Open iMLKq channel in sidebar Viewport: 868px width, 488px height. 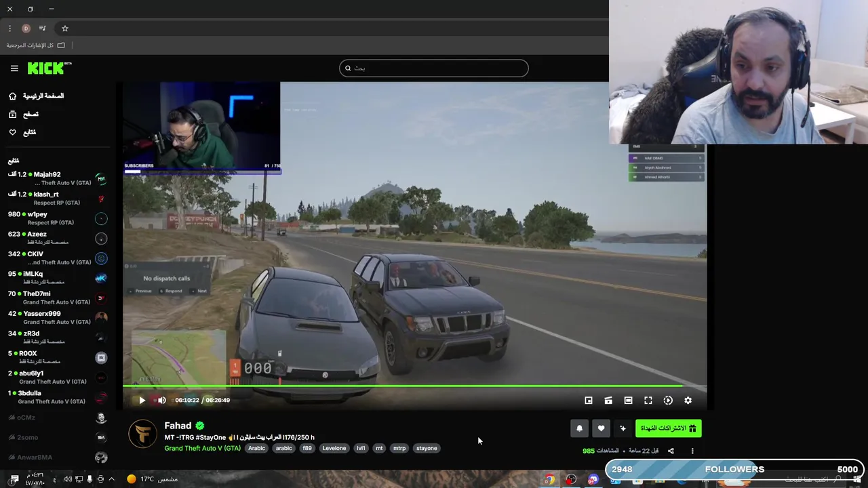tap(56, 278)
